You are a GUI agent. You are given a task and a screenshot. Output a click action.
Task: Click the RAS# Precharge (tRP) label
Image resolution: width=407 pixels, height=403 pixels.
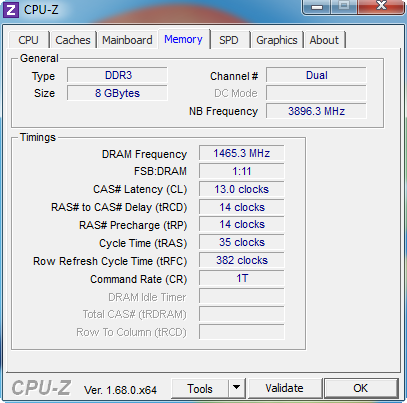(133, 225)
